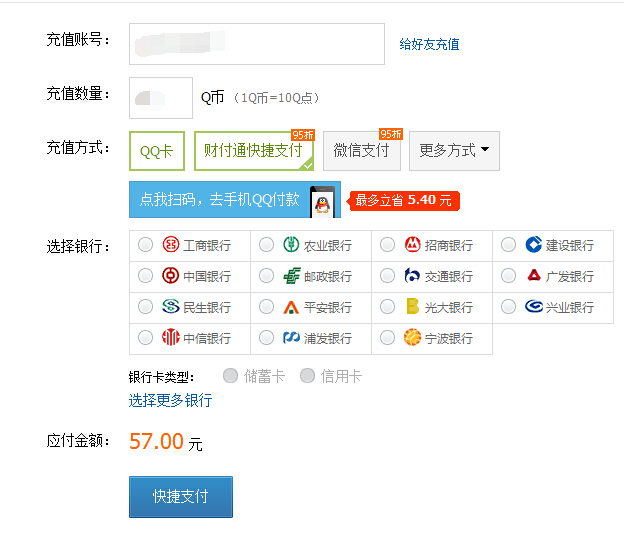Click the 民生银行 logo icon

171,306
